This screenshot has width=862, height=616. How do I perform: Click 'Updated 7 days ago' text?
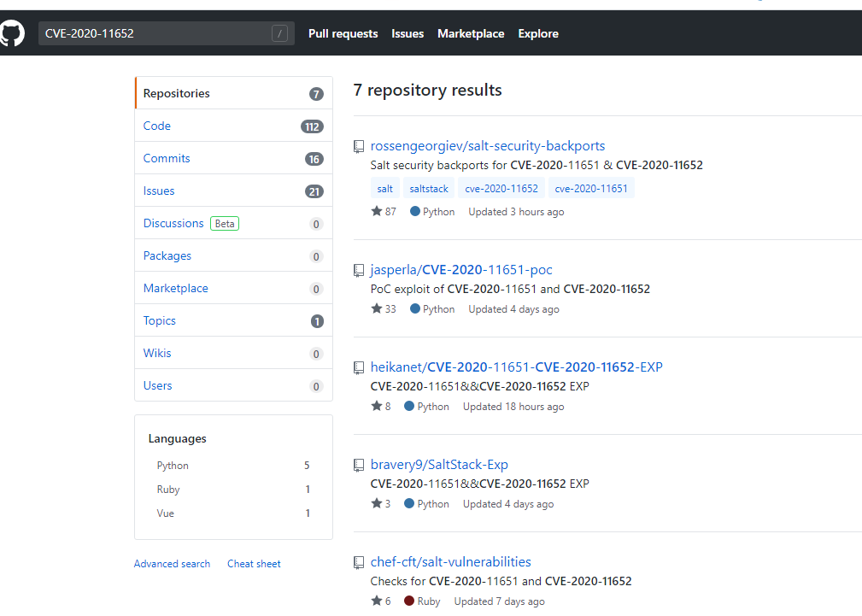[499, 601]
